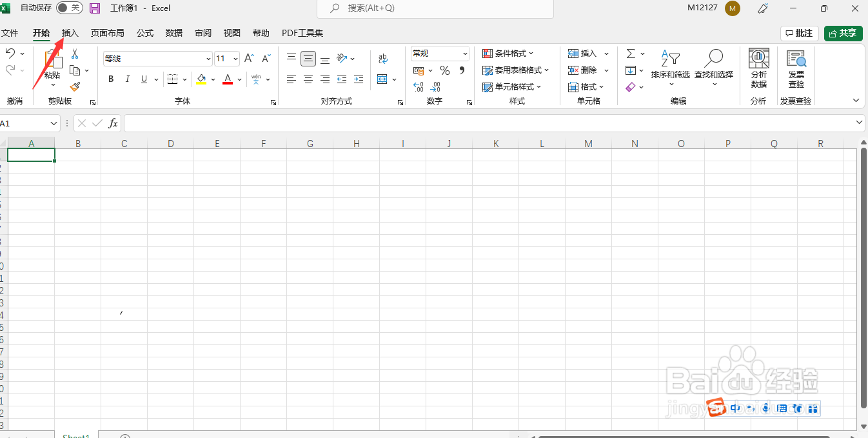Switch to the 审阅 tab
Viewport: 868px width, 438px height.
(x=203, y=33)
